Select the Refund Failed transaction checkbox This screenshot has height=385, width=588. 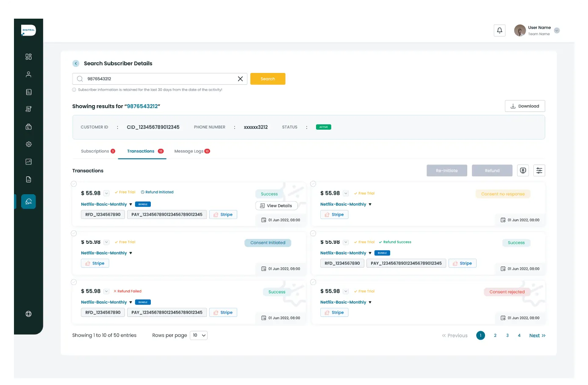click(x=74, y=282)
